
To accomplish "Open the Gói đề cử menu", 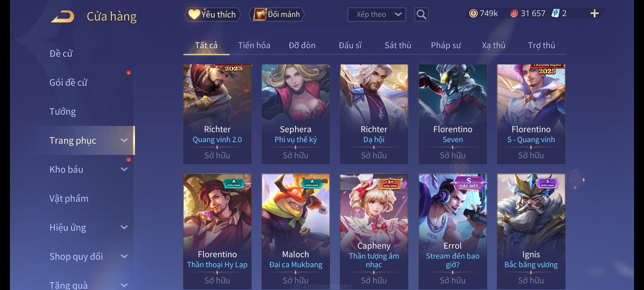I will click(68, 82).
